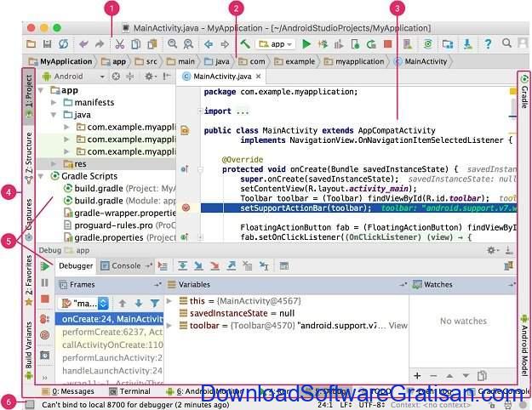Screen dimensions: 532x410
Task: Toggle breakpoint on setSupportActionBar line
Action: (x=186, y=208)
